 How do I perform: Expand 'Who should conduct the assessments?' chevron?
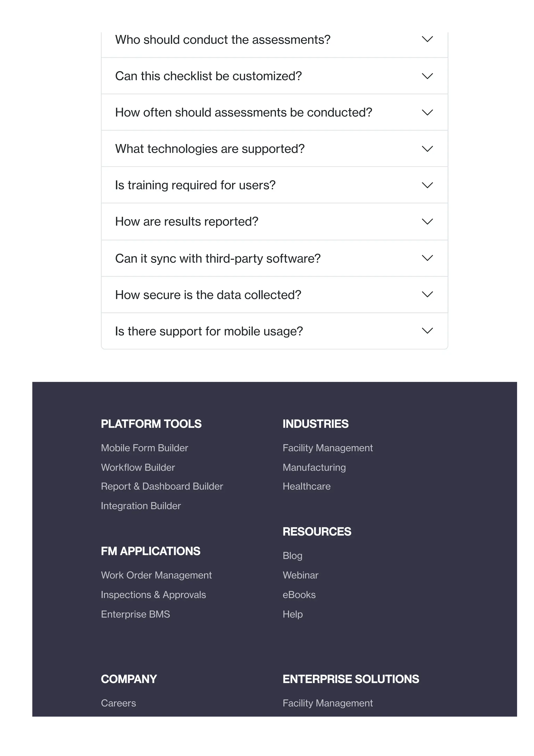pos(427,39)
